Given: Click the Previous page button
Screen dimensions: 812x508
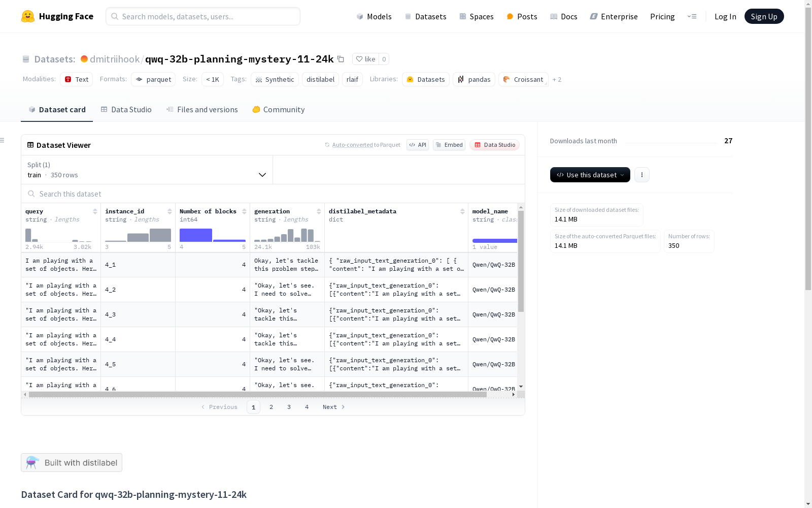Looking at the screenshot, I should [x=219, y=407].
